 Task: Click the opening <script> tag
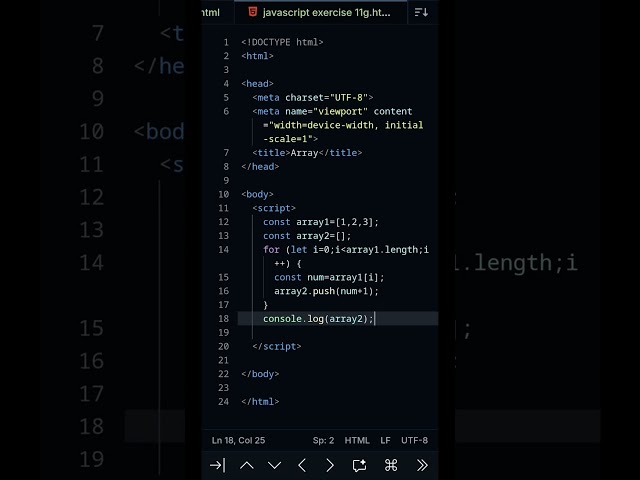click(274, 208)
